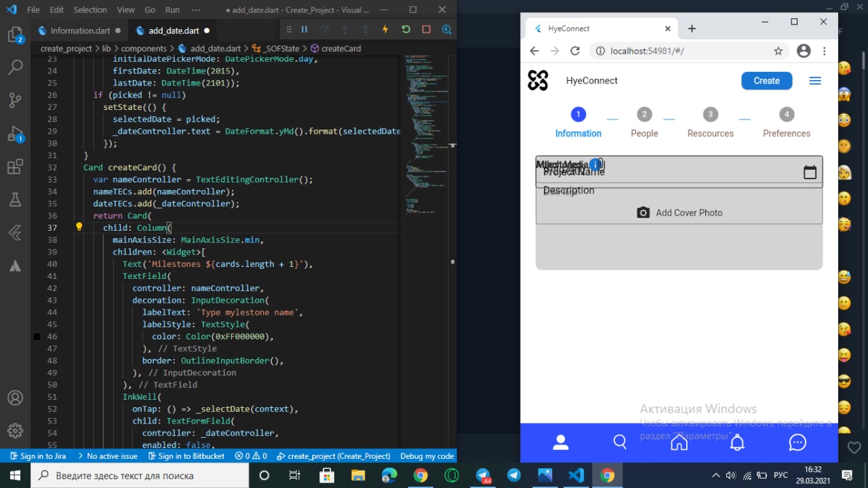Click the blue Create button
Screen dimensions: 868x488
pos(766,80)
